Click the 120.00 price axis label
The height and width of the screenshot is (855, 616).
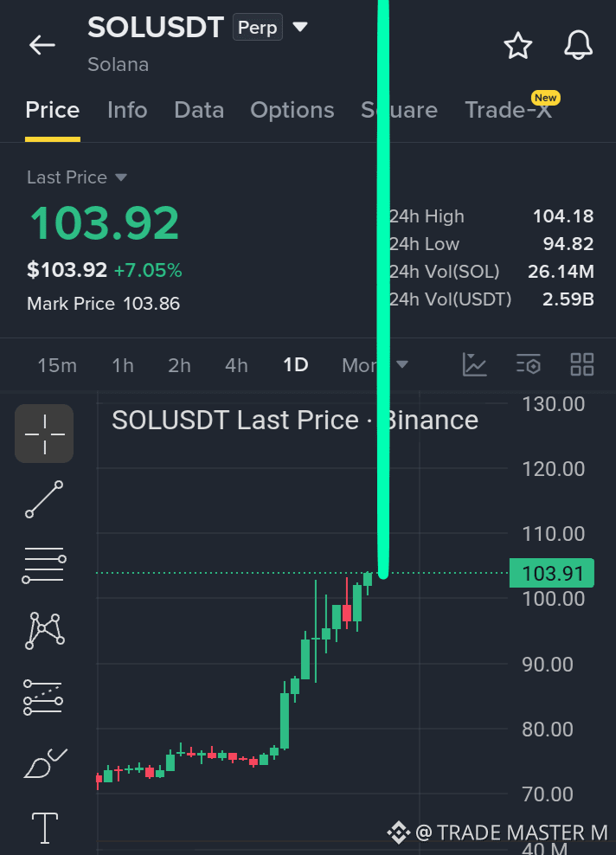point(554,469)
